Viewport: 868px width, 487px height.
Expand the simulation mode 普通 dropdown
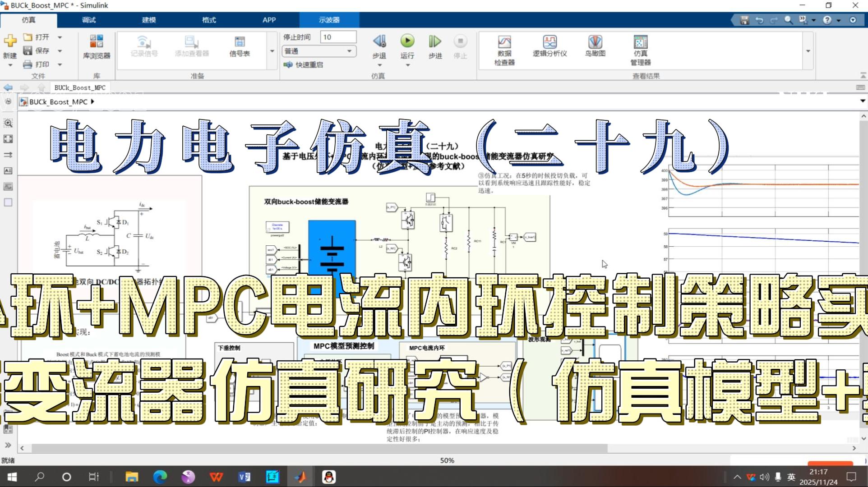(349, 51)
